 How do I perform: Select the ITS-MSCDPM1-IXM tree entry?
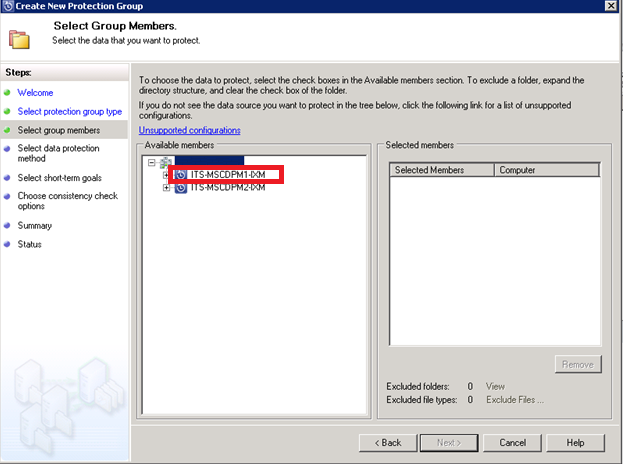(x=228, y=175)
